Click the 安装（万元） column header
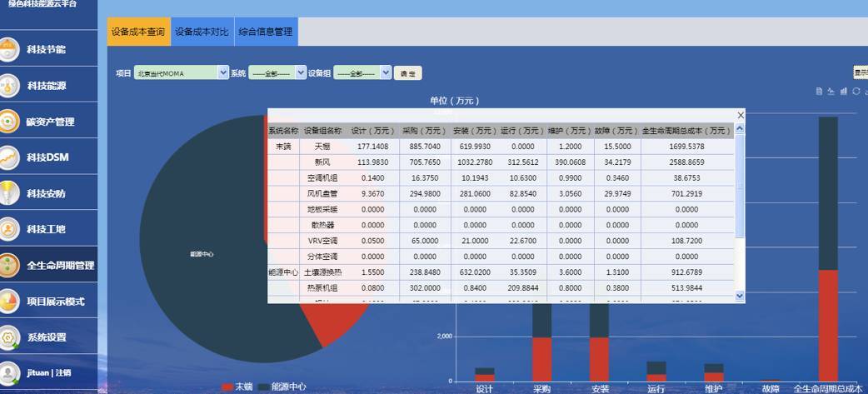868x394 pixels. pos(475,131)
